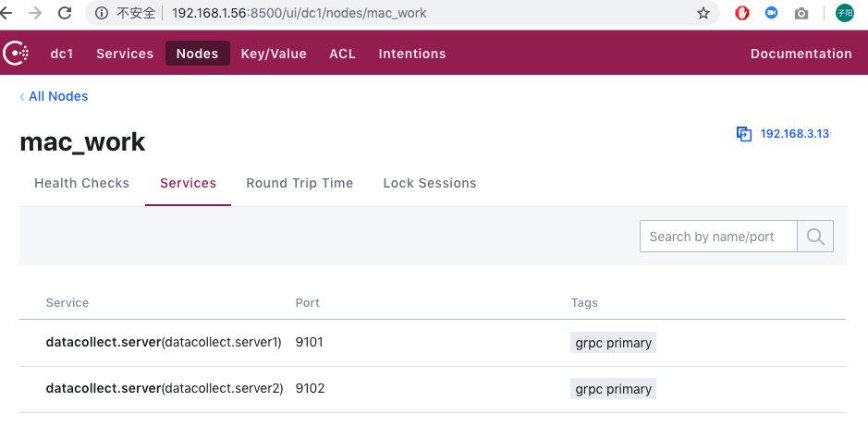The width and height of the screenshot is (868, 438).
Task: Open the Round Trip Time tab
Action: tap(300, 183)
